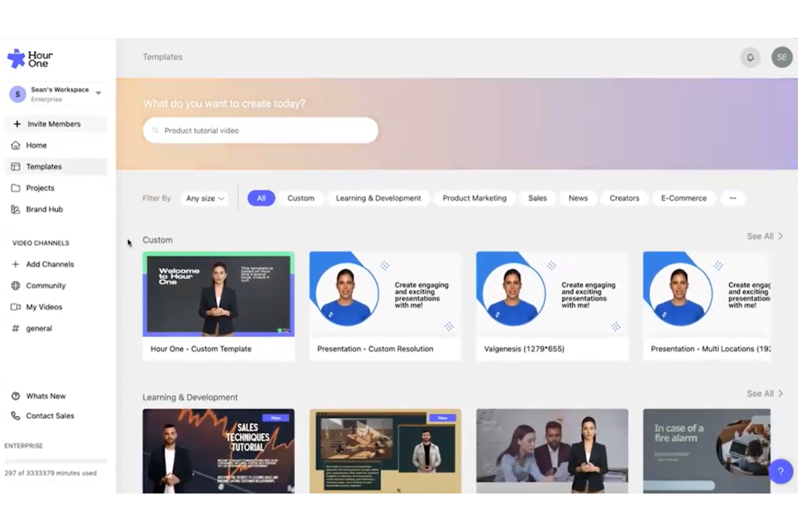Click the Hour One - Custom Template title
The image size is (798, 532).
201,349
